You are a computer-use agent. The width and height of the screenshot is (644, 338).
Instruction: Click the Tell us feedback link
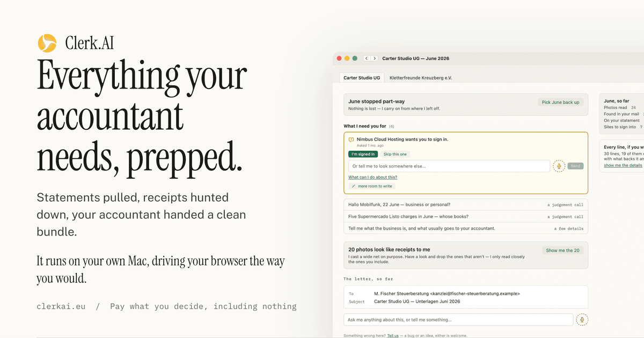tap(393, 335)
